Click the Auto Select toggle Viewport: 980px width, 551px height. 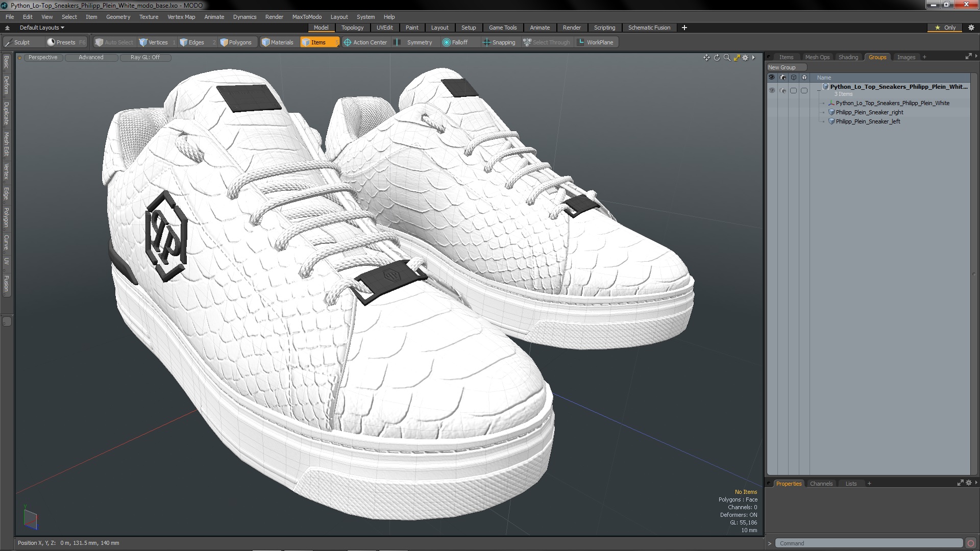coord(114,42)
